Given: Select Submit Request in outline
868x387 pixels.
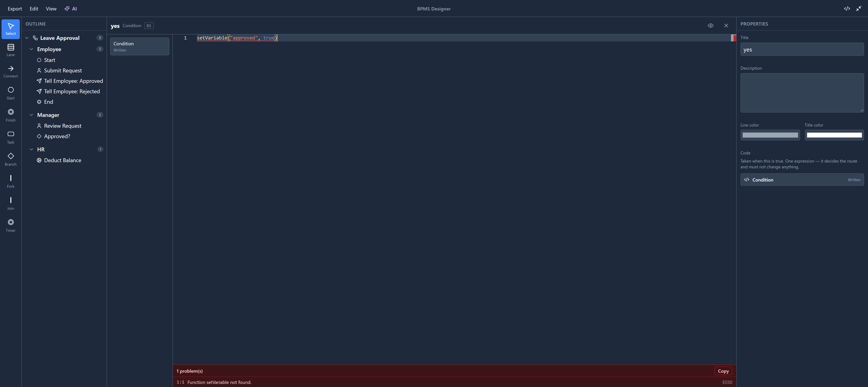Looking at the screenshot, I should [63, 70].
